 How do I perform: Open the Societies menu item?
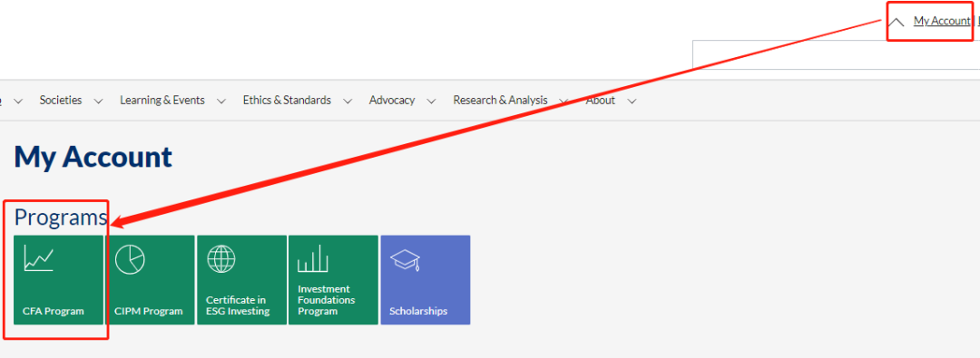(x=61, y=100)
